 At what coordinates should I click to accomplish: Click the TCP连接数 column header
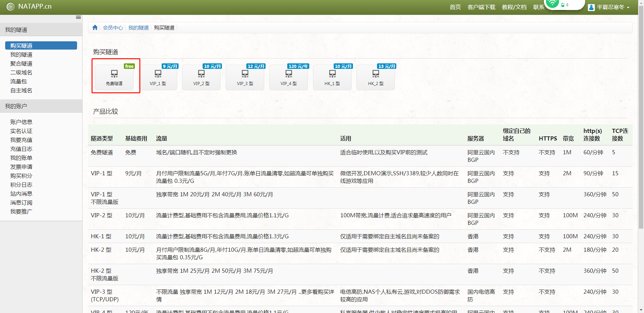click(x=620, y=135)
